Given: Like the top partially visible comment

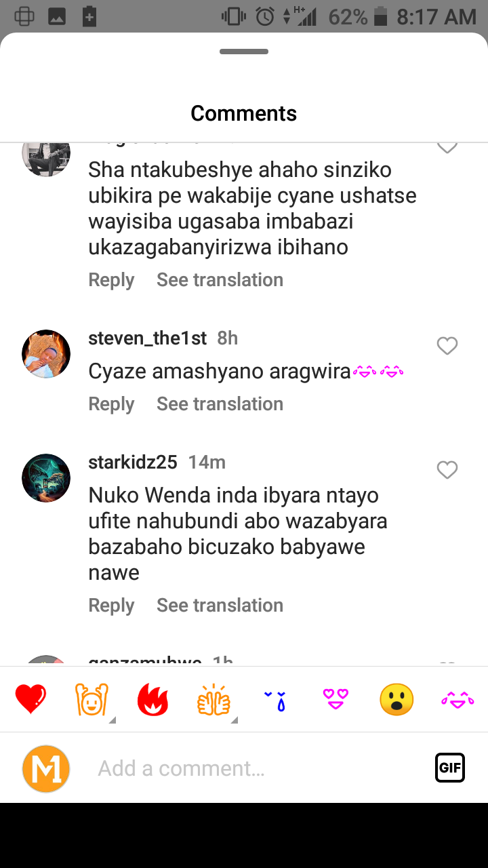Looking at the screenshot, I should [x=447, y=146].
